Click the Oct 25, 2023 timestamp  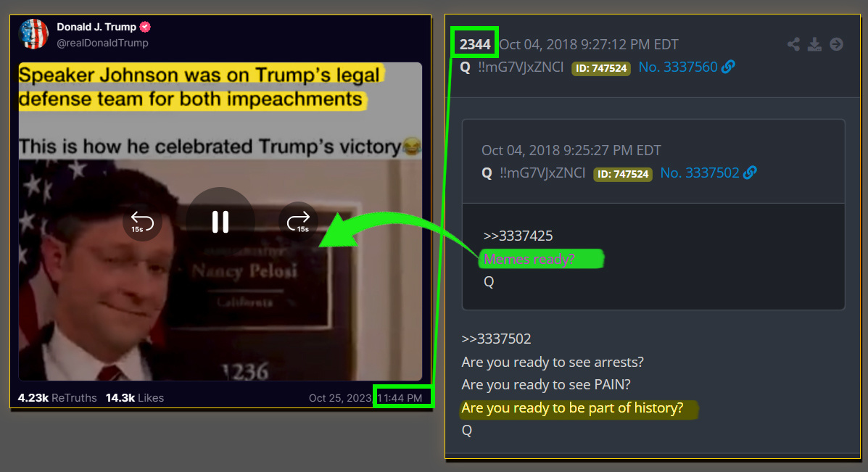340,398
